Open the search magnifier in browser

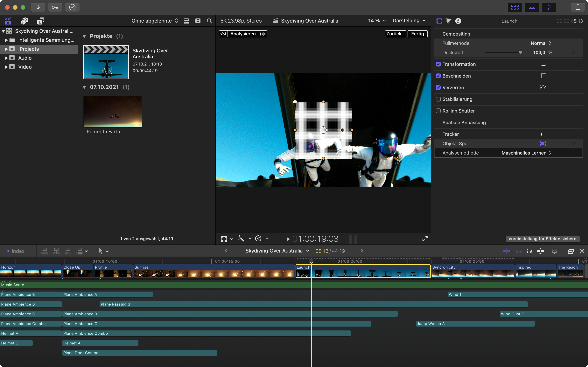point(209,21)
